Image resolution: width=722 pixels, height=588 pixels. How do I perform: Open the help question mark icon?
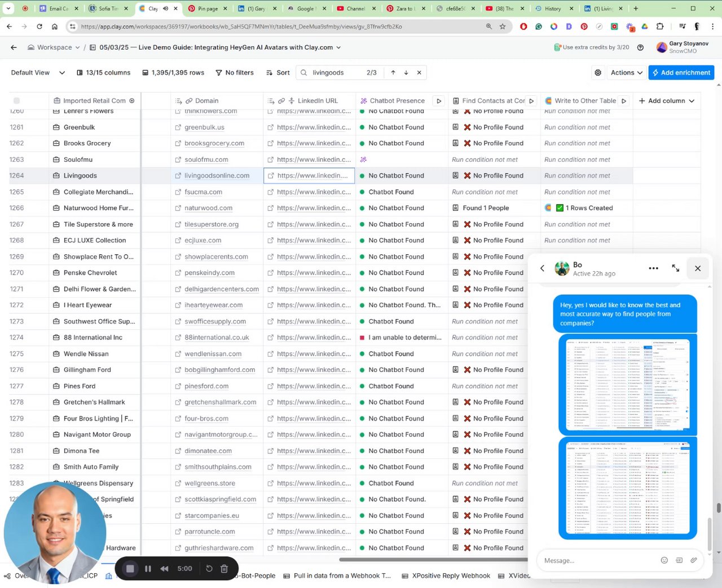(x=640, y=47)
